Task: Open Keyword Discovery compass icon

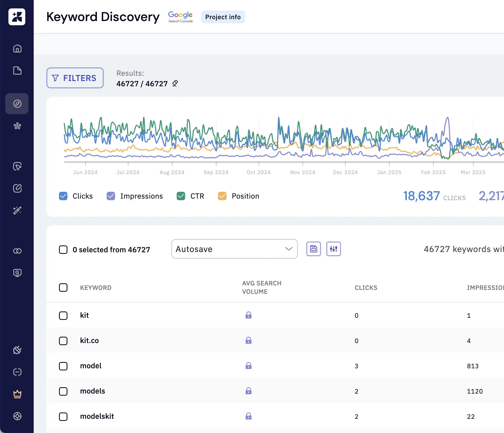Action: point(17,104)
